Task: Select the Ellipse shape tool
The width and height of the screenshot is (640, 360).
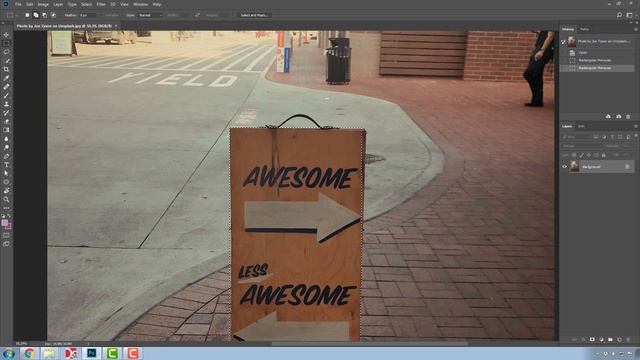Action: [6, 182]
